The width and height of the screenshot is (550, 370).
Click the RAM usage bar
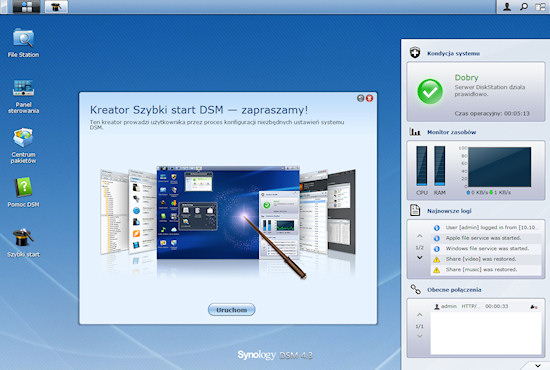(x=440, y=166)
